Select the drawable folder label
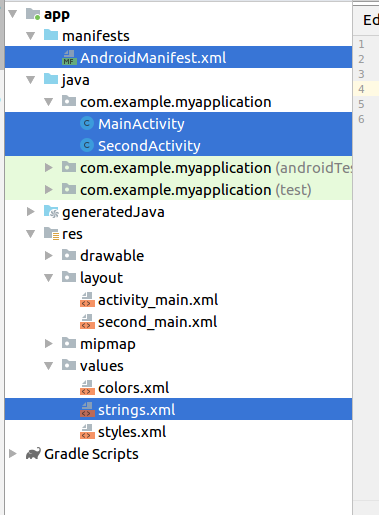The image size is (379, 515). tap(112, 256)
